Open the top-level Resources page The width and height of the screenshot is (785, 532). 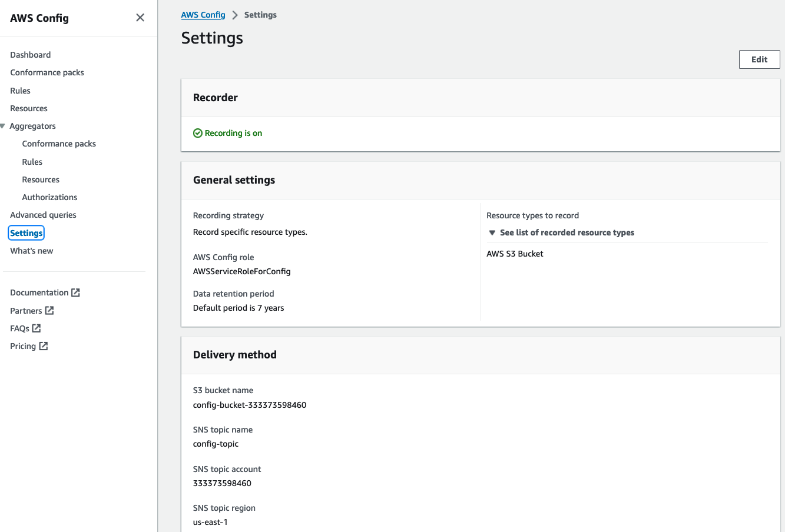click(x=29, y=108)
